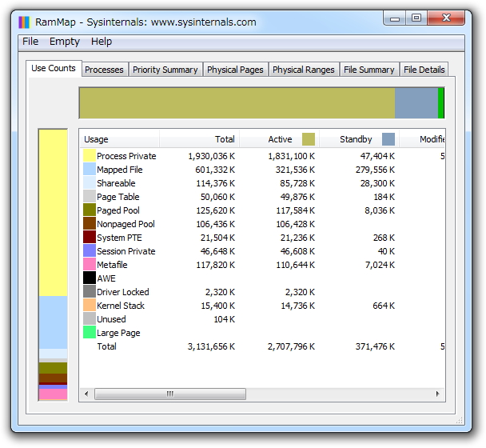Screen dimensions: 486x448
Task: Select the Nonpaged Pool row label
Action: point(125,224)
